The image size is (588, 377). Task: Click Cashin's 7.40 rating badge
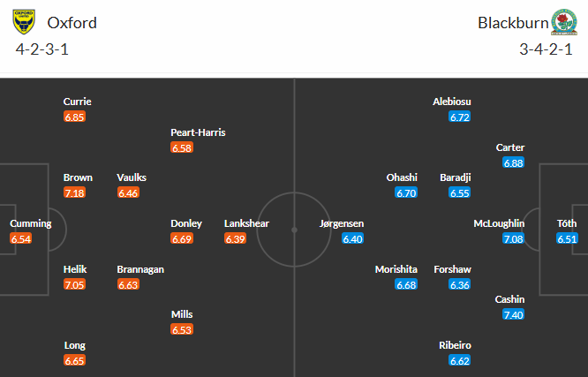point(512,314)
